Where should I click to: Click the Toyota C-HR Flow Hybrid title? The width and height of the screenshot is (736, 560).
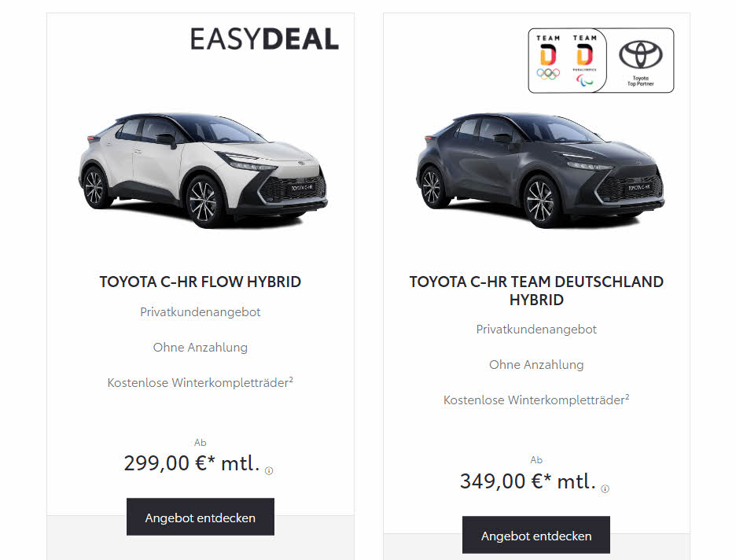(x=201, y=282)
